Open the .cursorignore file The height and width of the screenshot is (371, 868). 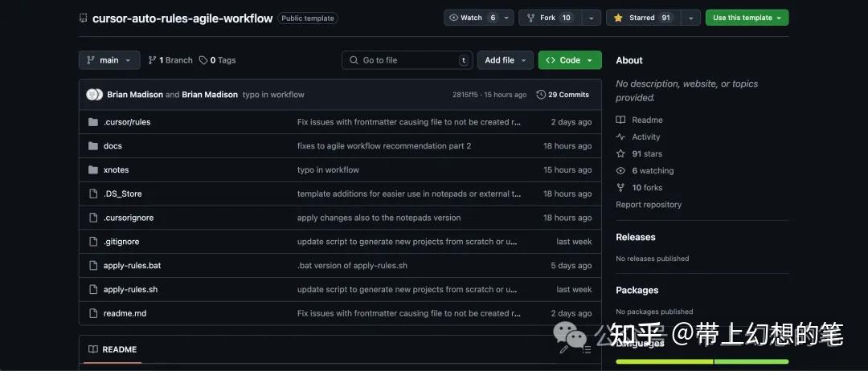pyautogui.click(x=129, y=218)
